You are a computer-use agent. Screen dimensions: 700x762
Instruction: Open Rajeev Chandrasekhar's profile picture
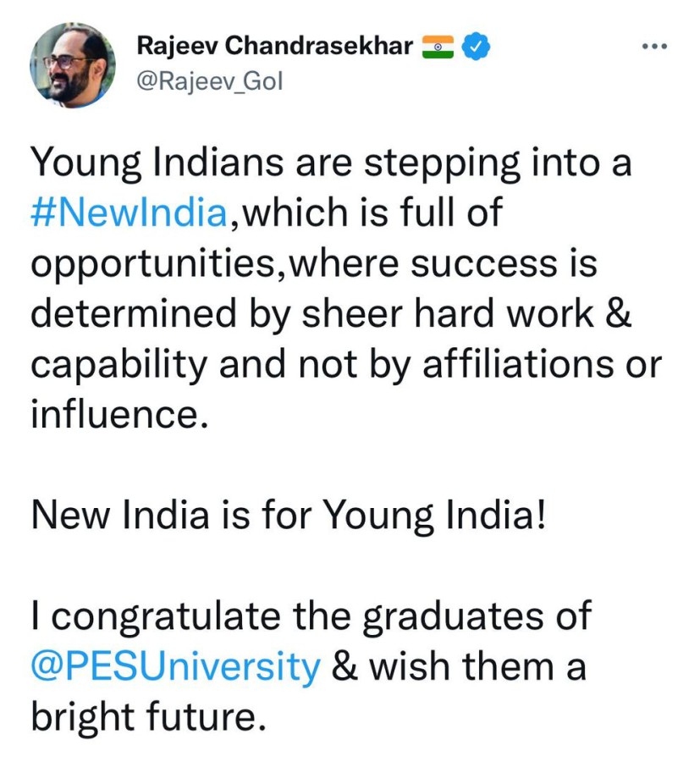point(73,64)
